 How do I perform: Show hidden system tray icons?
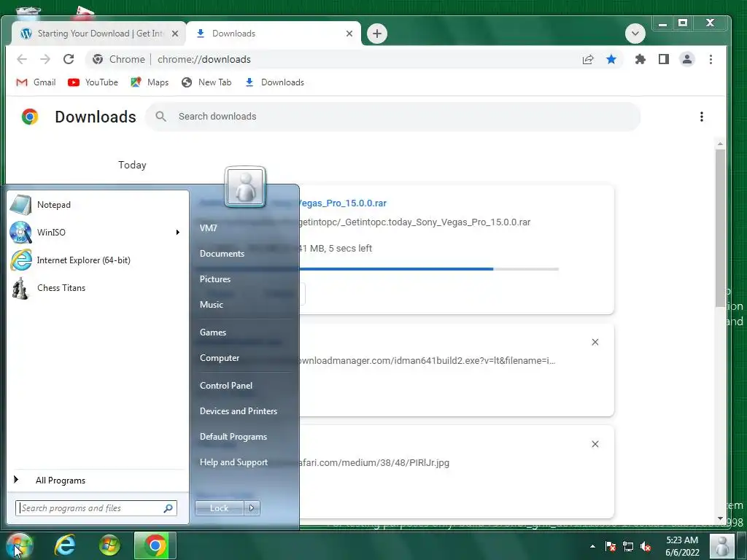[592, 547]
